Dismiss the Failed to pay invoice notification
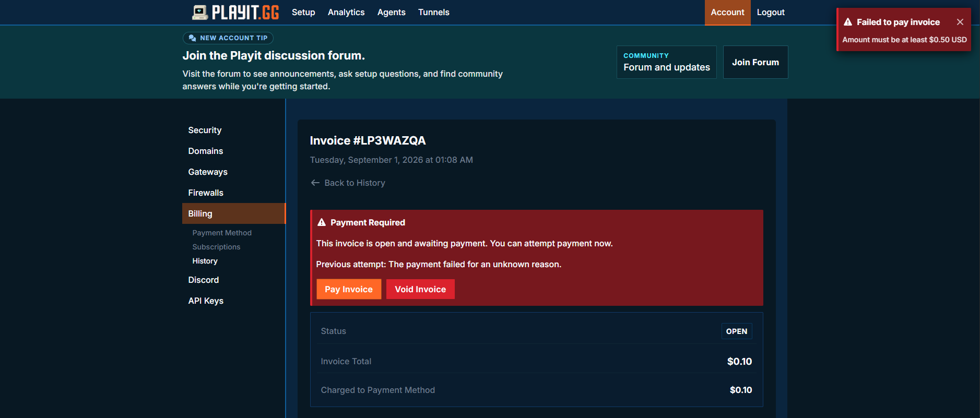This screenshot has width=980, height=418. pos(960,22)
